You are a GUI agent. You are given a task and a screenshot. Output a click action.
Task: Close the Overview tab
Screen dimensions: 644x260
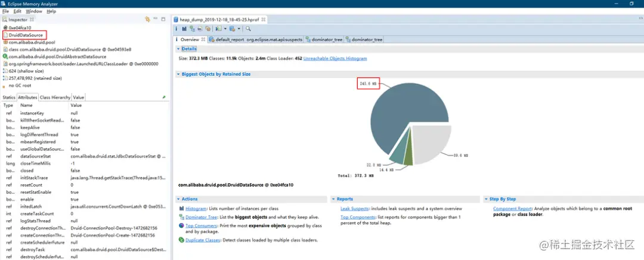click(x=203, y=40)
